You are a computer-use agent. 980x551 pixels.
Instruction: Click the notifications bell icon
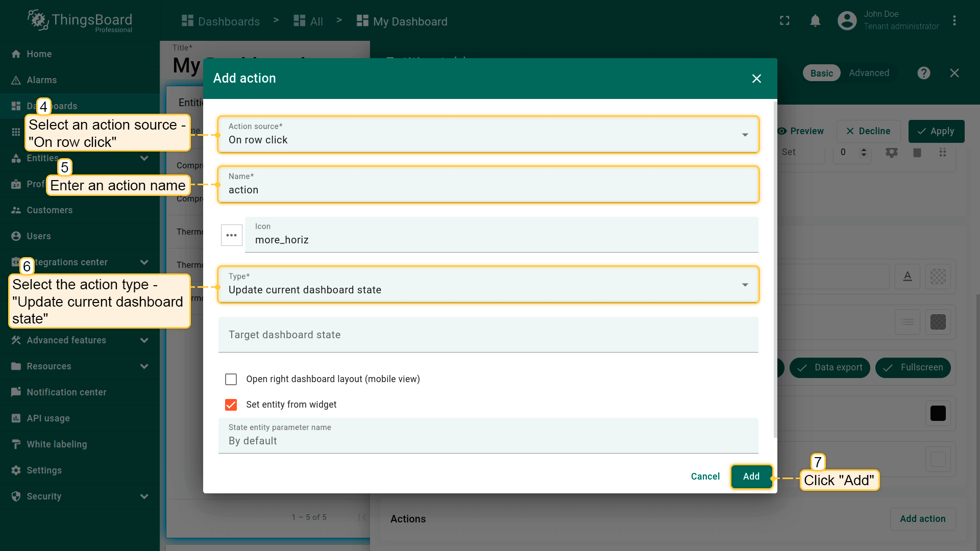click(815, 21)
